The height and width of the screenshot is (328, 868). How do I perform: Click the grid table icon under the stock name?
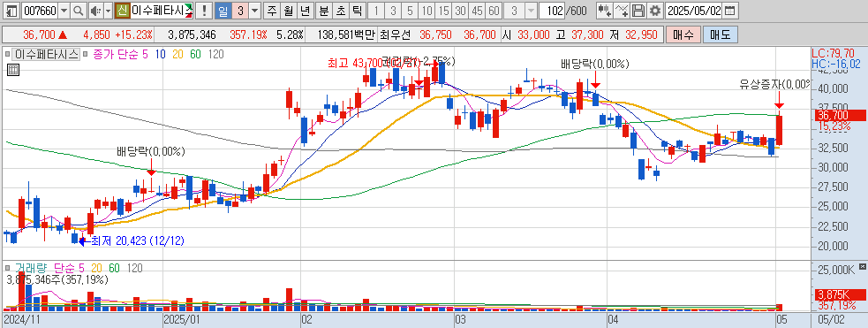point(12,69)
